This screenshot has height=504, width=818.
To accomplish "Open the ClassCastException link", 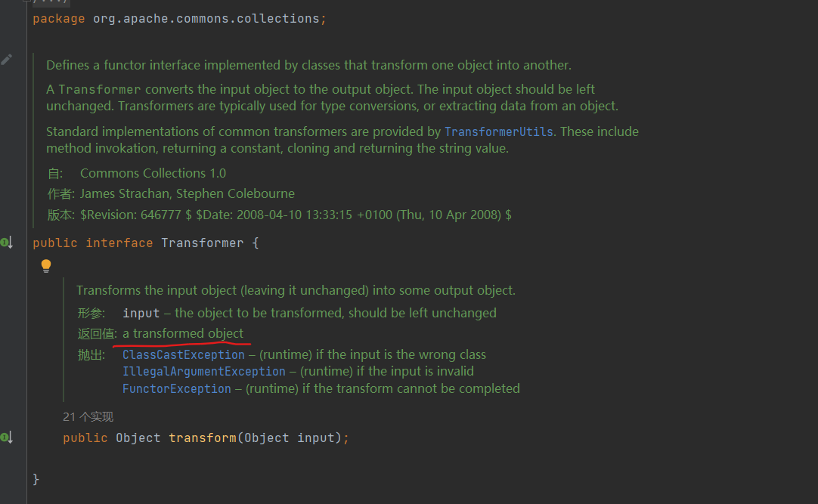I will tap(184, 354).
